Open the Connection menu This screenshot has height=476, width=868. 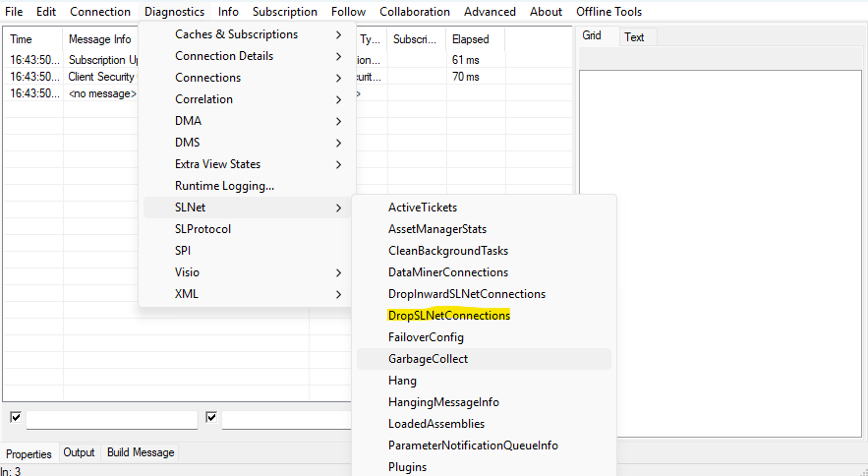tap(100, 12)
